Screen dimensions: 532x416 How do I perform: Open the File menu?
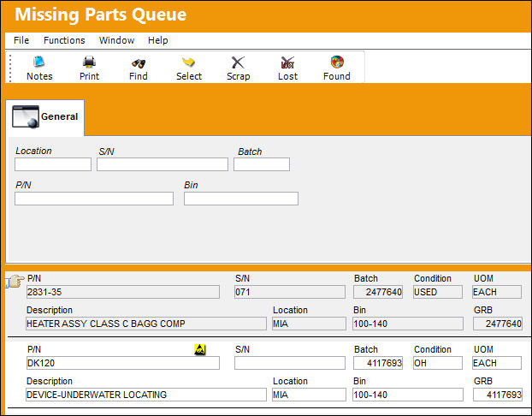(x=21, y=40)
